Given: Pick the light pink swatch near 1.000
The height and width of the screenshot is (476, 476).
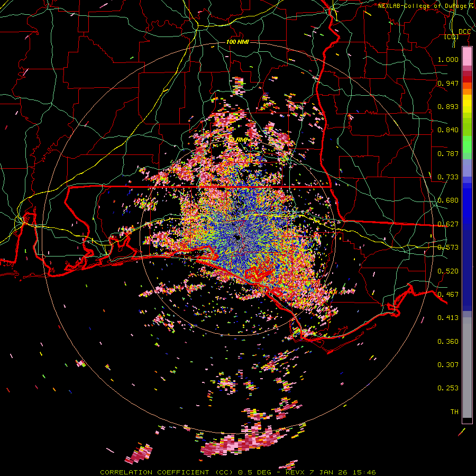Looking at the screenshot, I should tap(467, 57).
